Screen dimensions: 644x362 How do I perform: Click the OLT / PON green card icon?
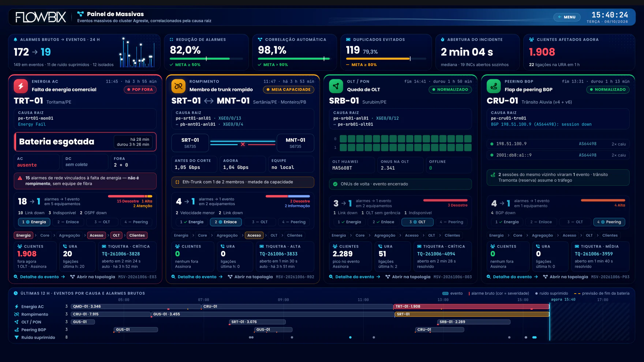[336, 86]
